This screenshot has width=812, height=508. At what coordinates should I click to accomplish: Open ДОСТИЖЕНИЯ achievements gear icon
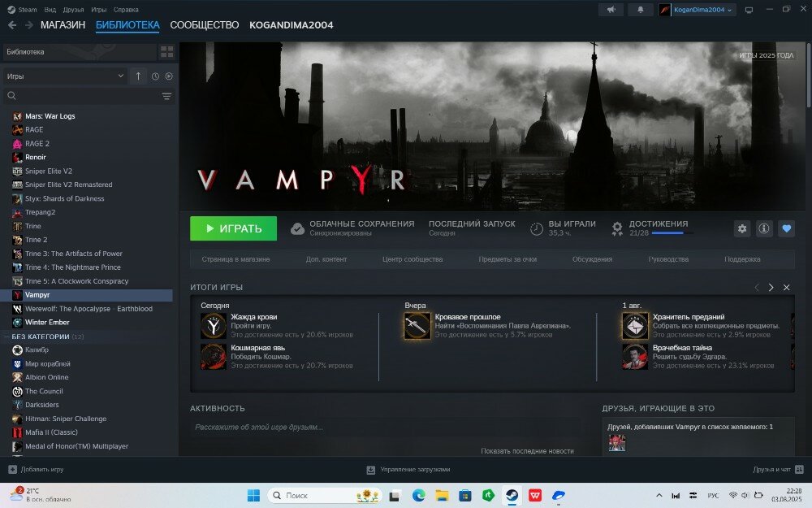tap(617, 228)
